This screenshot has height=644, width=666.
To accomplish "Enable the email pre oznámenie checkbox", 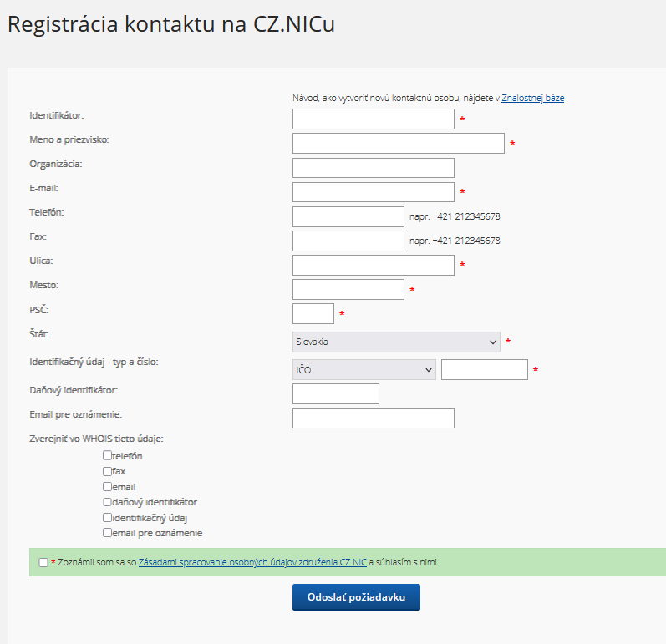I will [107, 532].
